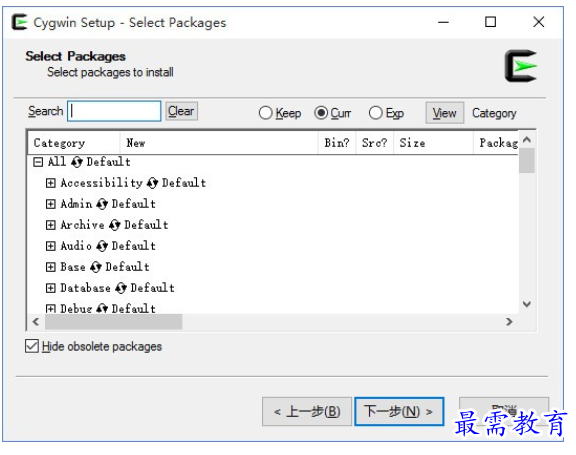576x455 pixels.
Task: Click the cycle icon for Database category
Action: click(x=121, y=288)
